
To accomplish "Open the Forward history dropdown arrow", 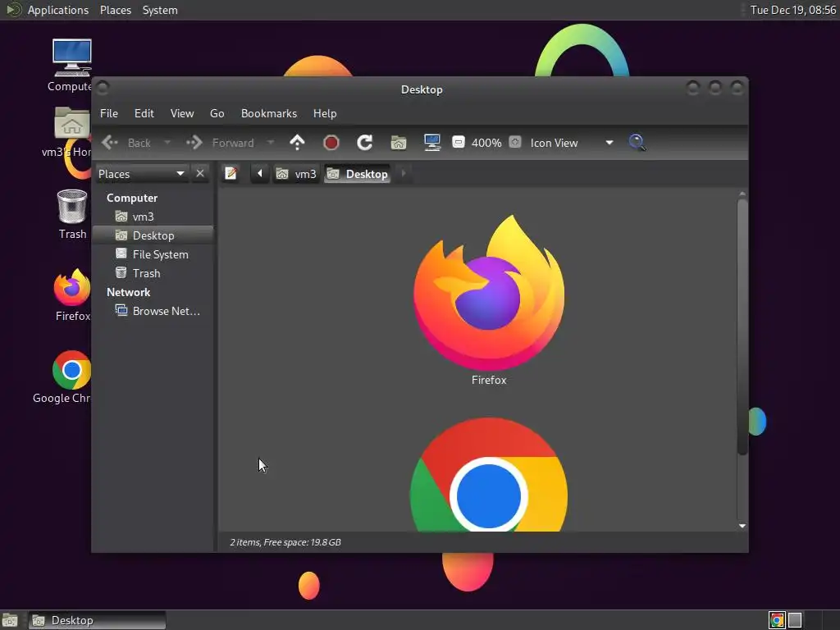I will tap(271, 143).
